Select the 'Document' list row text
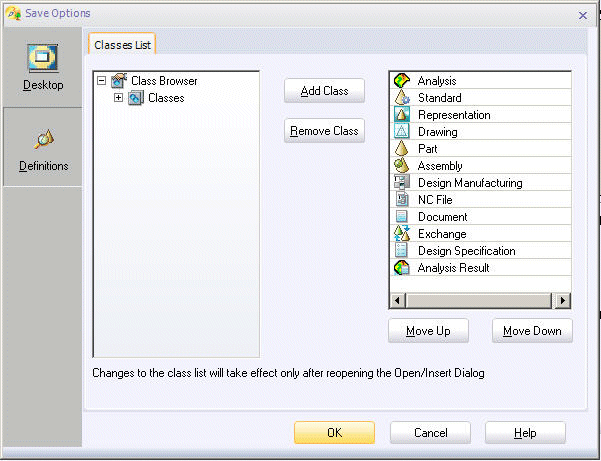601x461 pixels. click(443, 217)
